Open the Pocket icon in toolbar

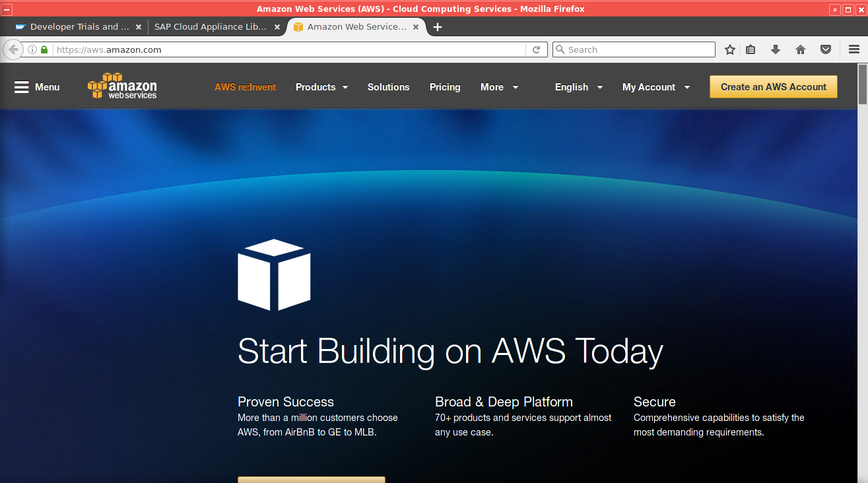click(x=826, y=49)
